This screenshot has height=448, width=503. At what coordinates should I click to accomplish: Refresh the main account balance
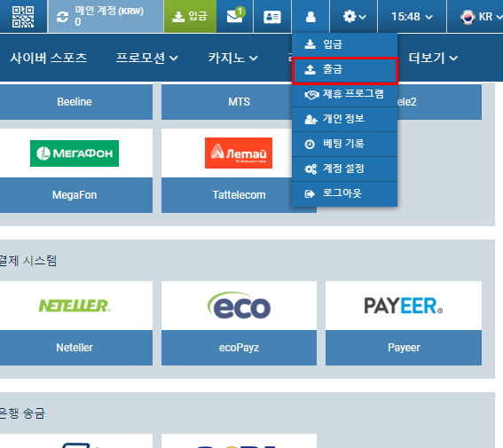(63, 17)
